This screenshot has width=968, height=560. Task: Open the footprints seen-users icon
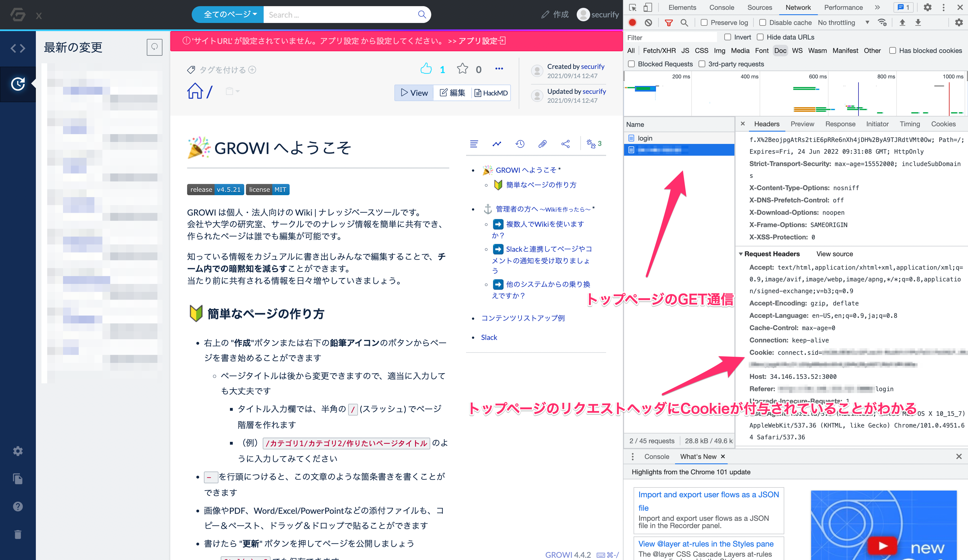click(591, 144)
